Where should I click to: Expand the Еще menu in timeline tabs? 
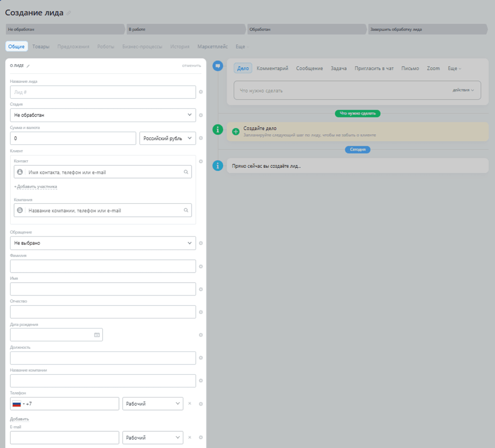[454, 68]
